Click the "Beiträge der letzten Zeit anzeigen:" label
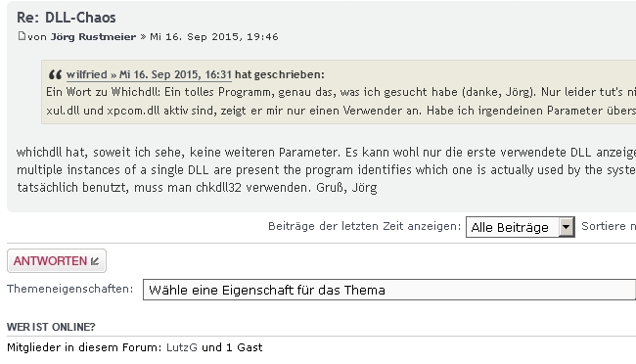 (x=364, y=226)
